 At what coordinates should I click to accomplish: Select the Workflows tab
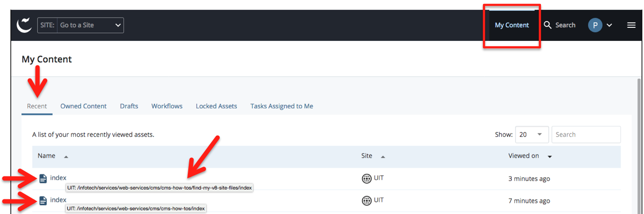pyautogui.click(x=167, y=106)
